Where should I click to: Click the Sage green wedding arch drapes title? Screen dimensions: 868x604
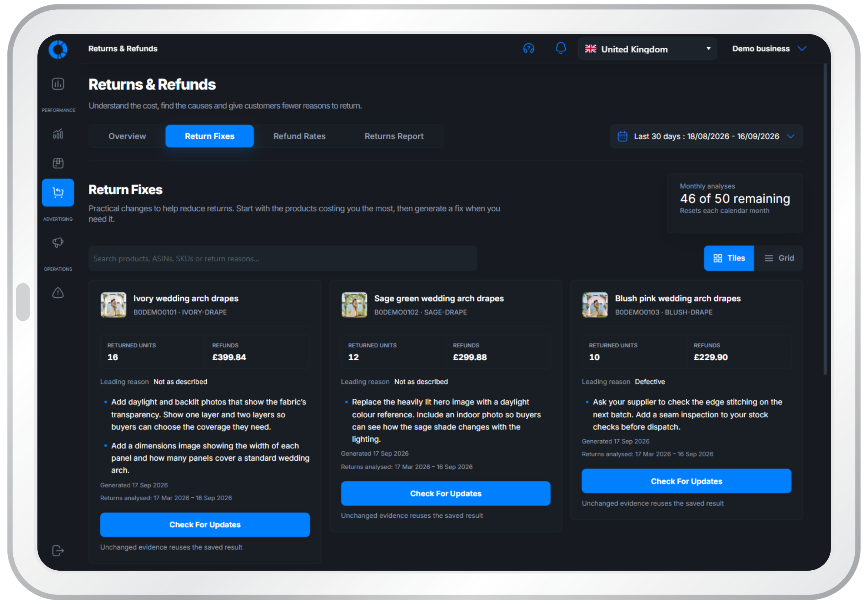[x=439, y=298]
